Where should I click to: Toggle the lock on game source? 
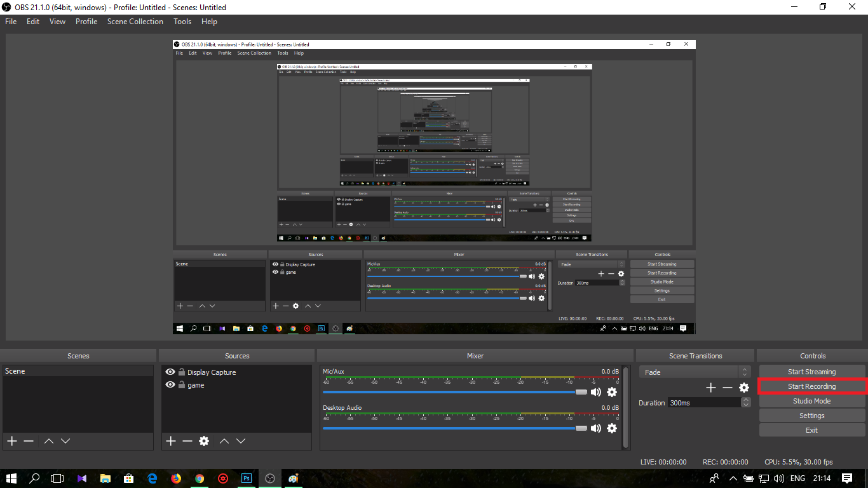point(182,385)
